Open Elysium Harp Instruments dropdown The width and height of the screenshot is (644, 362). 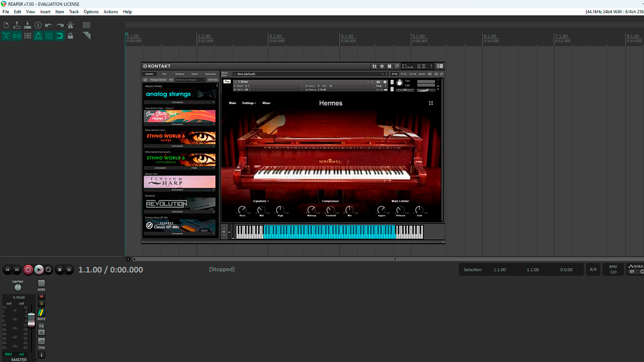click(x=180, y=189)
